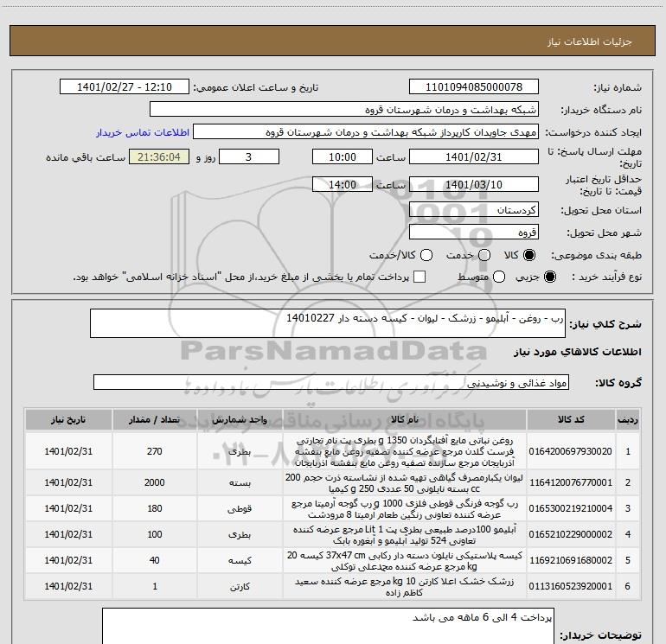Click the quantity 40 cell
The width and height of the screenshot is (666, 644).
155,560
